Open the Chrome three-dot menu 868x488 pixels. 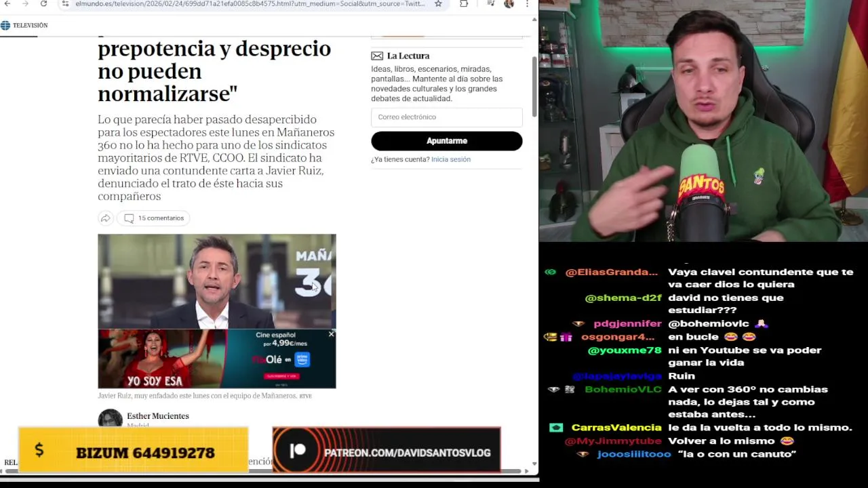point(527,4)
